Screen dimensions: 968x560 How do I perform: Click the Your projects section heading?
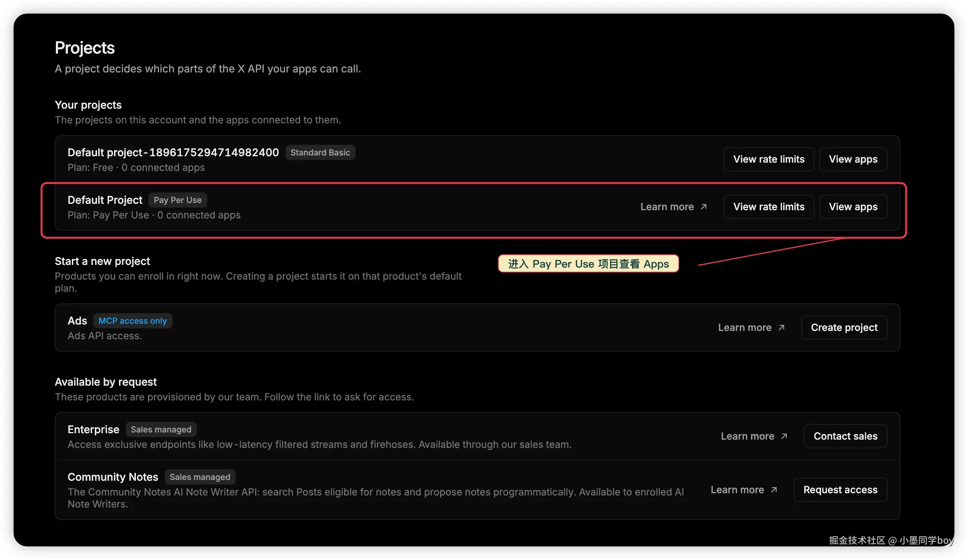(88, 105)
